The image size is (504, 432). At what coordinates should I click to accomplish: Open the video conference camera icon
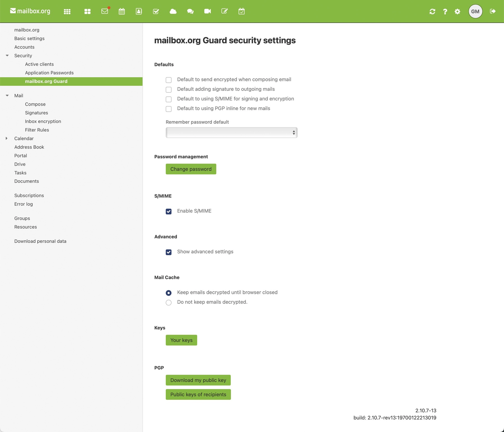click(207, 11)
